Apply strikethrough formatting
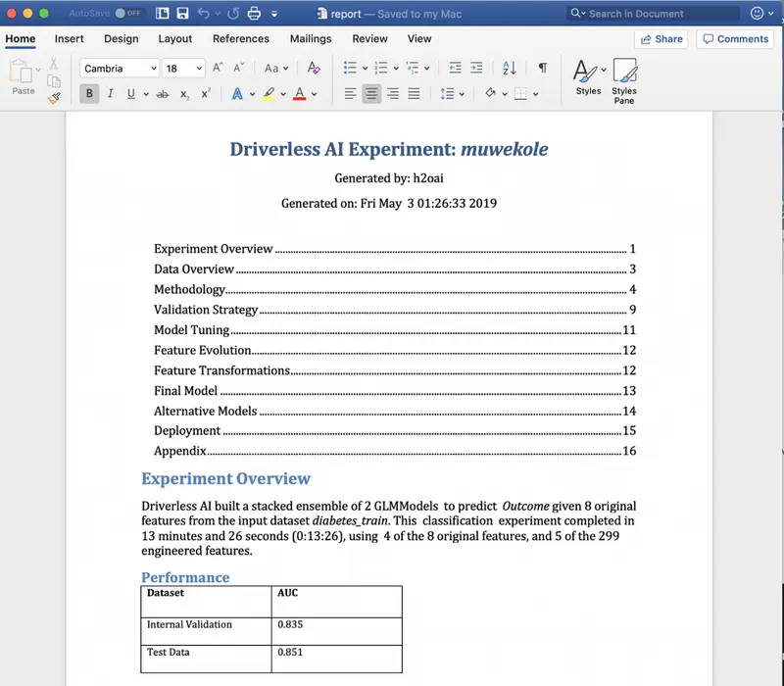784x686 pixels. pyautogui.click(x=163, y=94)
